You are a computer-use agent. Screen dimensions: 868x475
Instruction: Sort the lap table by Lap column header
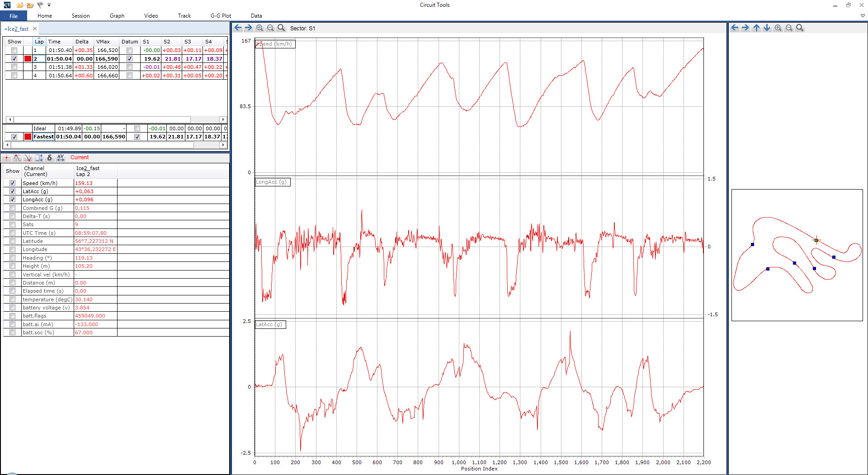point(39,42)
